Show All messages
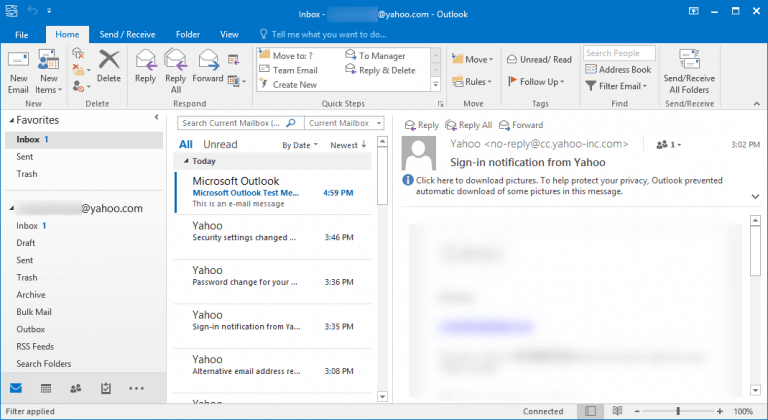This screenshot has height=420, width=768. click(186, 145)
